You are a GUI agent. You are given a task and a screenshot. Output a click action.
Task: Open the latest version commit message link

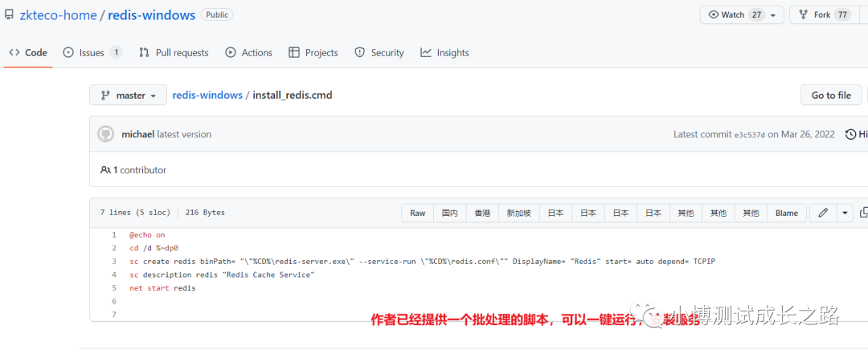coord(184,134)
